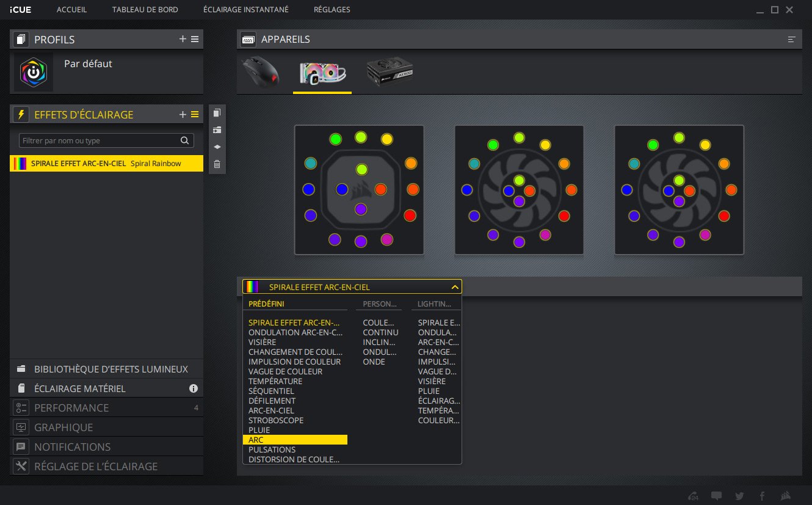Choose Défilement in the Prédéfini list

[x=272, y=401]
